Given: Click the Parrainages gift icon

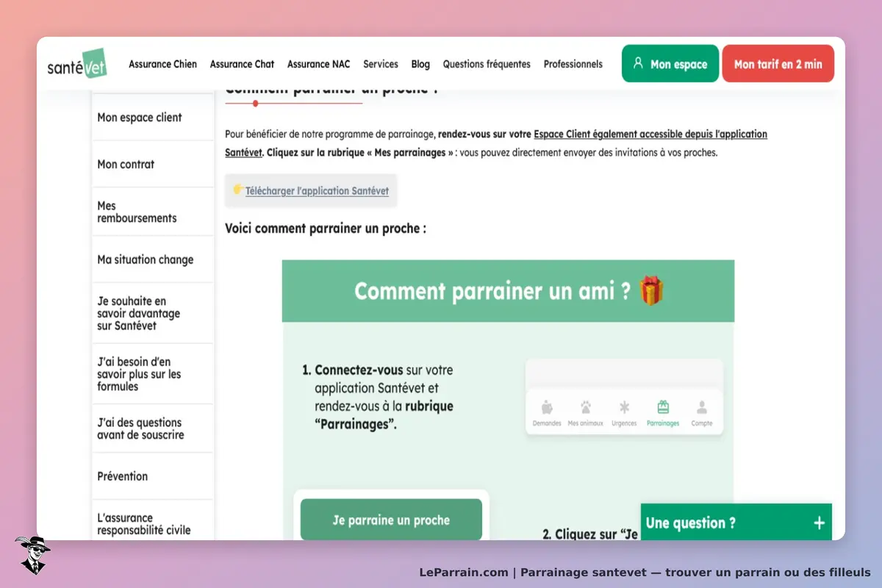Looking at the screenshot, I should click(x=663, y=407).
